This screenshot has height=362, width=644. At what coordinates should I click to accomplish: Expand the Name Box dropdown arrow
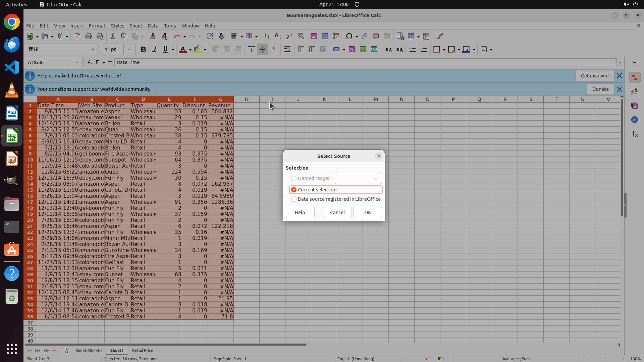[77, 62]
